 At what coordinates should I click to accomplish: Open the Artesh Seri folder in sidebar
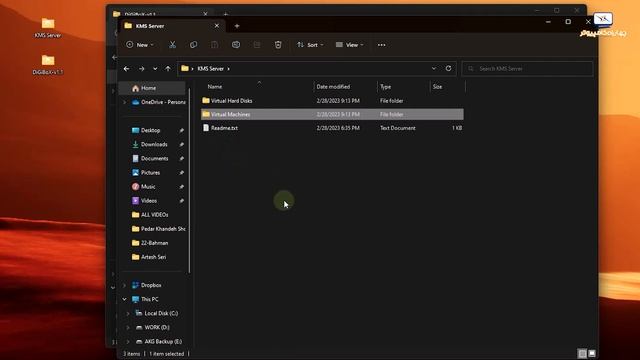pos(149,257)
